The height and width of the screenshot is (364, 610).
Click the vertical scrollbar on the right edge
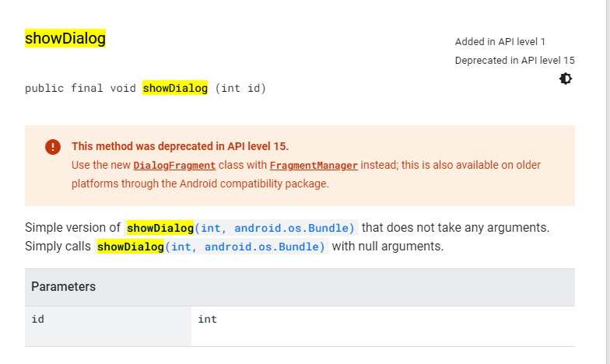[608, 182]
